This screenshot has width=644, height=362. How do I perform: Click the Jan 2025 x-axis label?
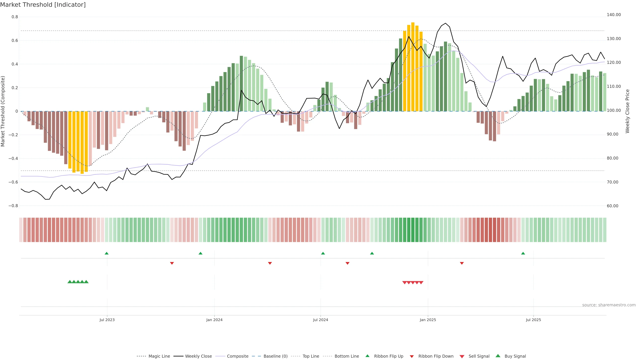pyautogui.click(x=428, y=320)
